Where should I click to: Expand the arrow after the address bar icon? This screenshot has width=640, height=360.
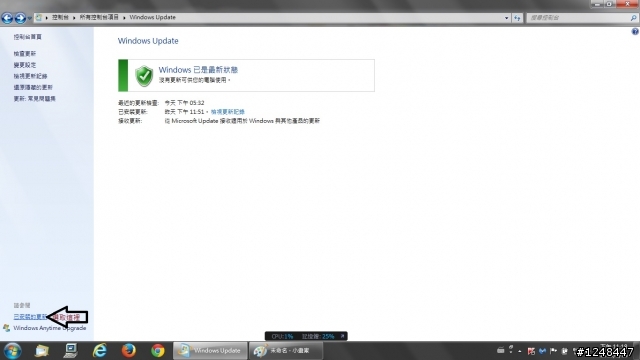point(47,18)
